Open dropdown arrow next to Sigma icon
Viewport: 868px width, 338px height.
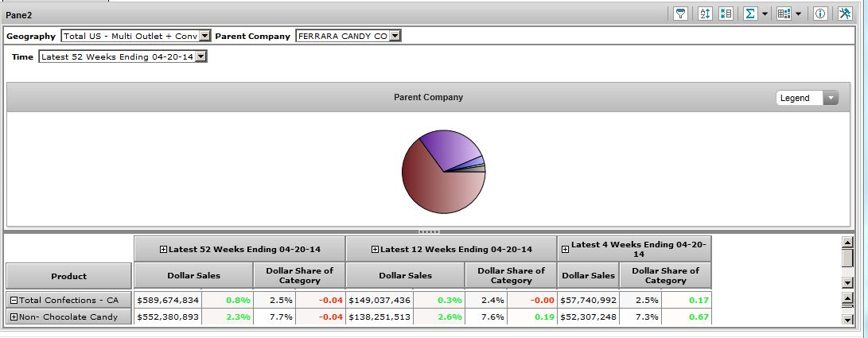pyautogui.click(x=765, y=14)
